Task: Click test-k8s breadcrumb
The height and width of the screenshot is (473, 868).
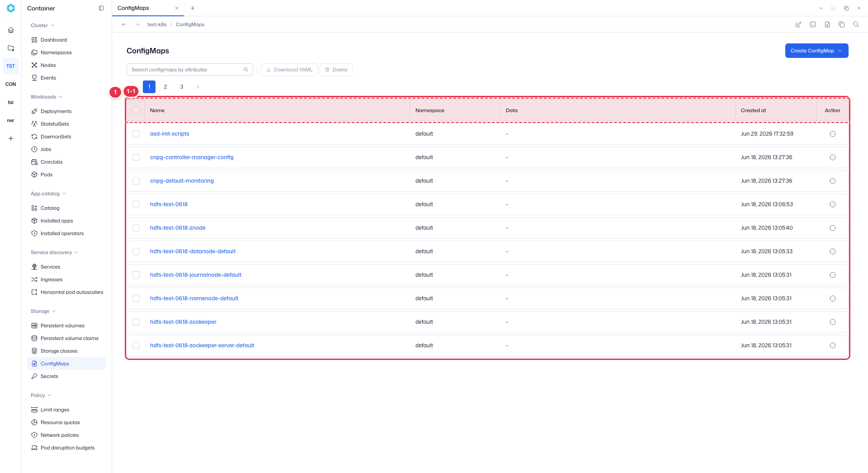Action: click(x=157, y=24)
